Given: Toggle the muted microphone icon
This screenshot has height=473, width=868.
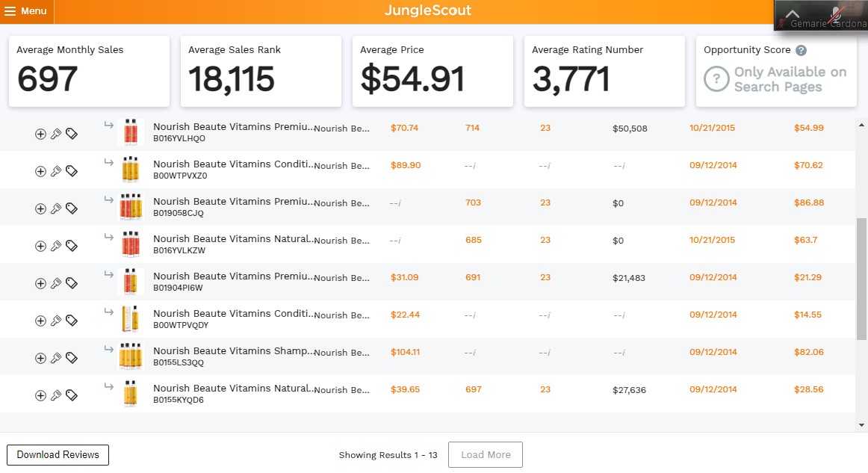Looking at the screenshot, I should point(837,13).
